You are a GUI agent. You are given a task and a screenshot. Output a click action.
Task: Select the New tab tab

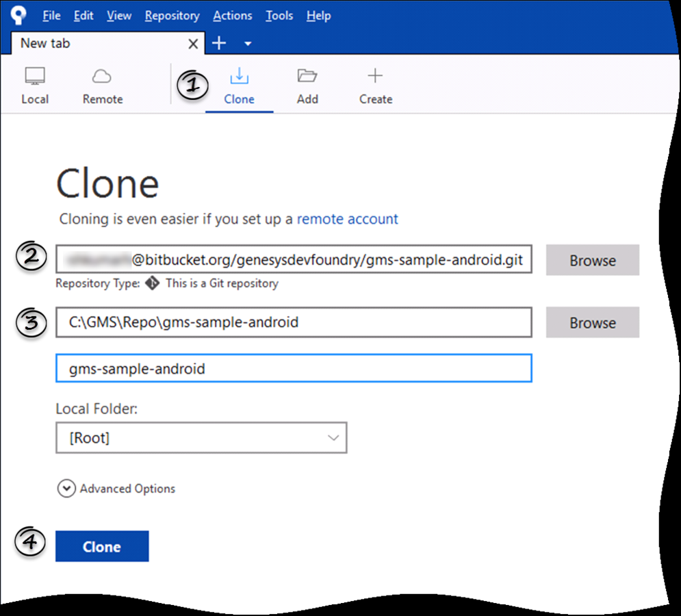tap(107, 43)
